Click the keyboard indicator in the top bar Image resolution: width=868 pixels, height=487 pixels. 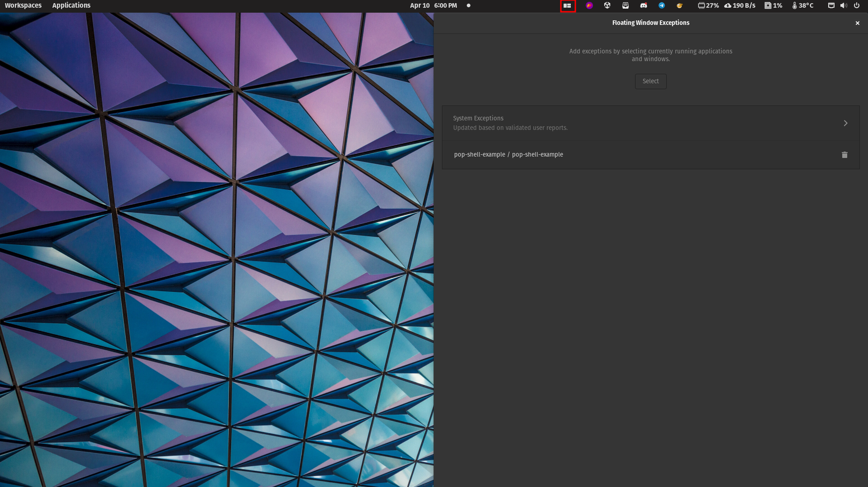pyautogui.click(x=830, y=5)
